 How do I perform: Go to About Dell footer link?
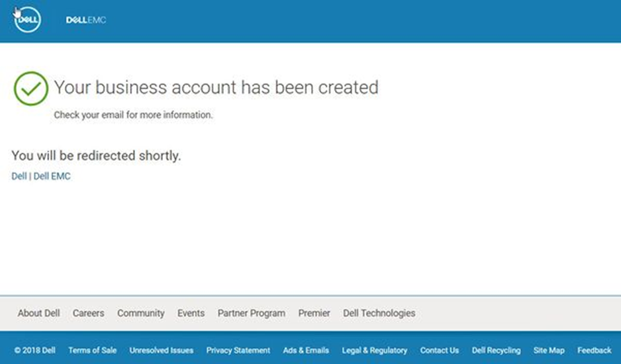tap(39, 313)
